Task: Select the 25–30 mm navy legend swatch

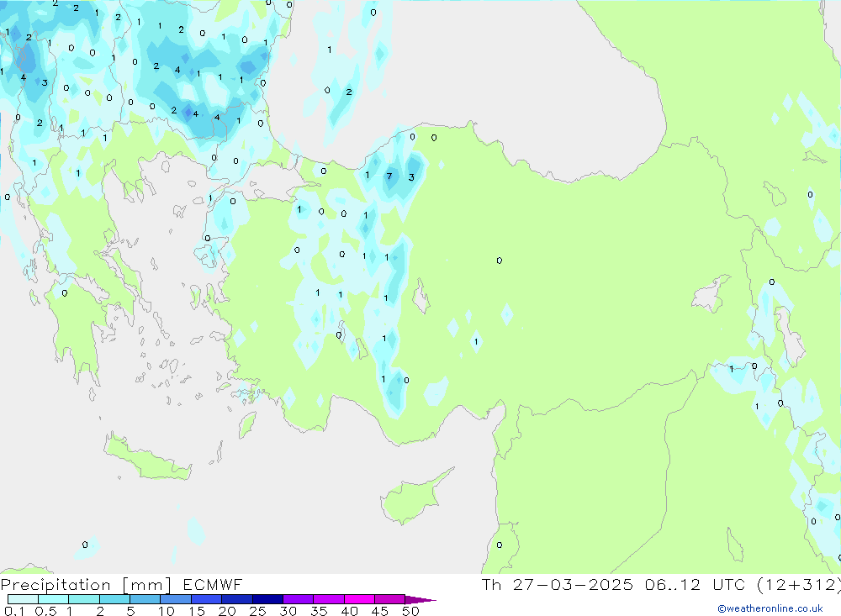Action: pyautogui.click(x=267, y=599)
